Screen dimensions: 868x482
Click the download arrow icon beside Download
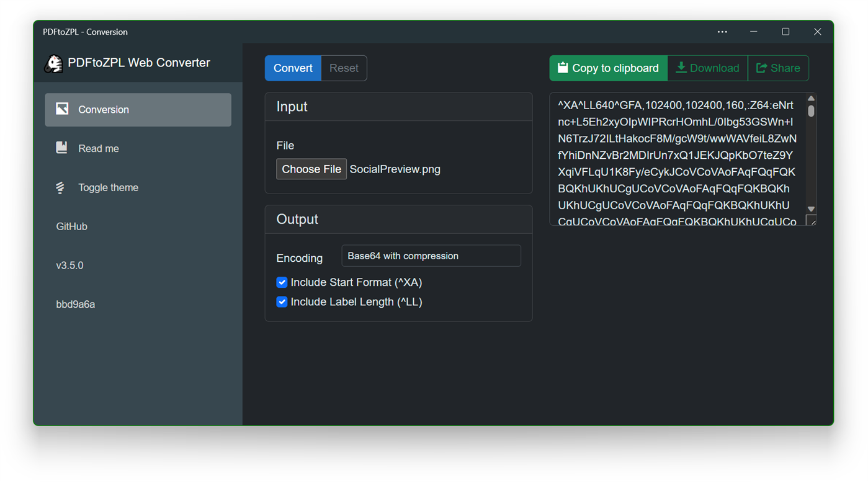(683, 68)
